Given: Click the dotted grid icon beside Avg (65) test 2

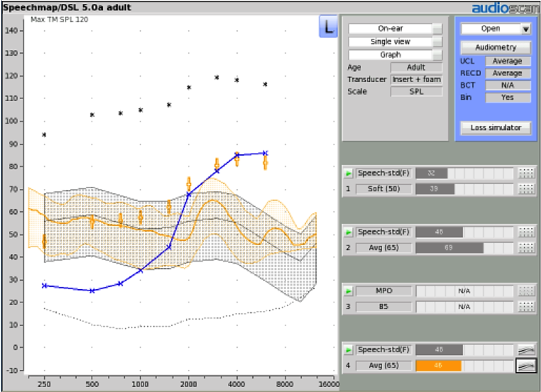Looking at the screenshot, I should click(x=526, y=248).
